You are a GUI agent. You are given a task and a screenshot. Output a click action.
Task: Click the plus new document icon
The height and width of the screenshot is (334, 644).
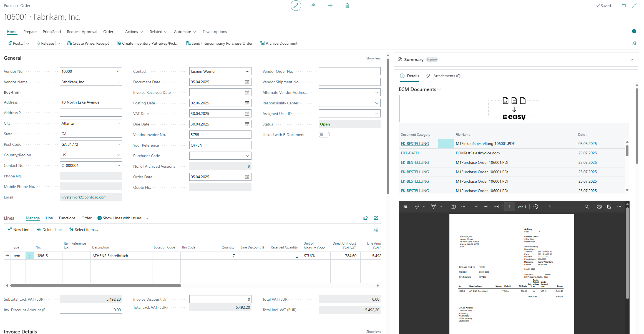[330, 6]
